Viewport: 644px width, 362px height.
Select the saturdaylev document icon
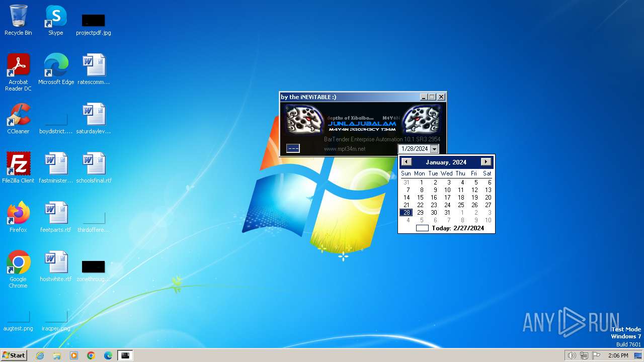[x=94, y=119]
